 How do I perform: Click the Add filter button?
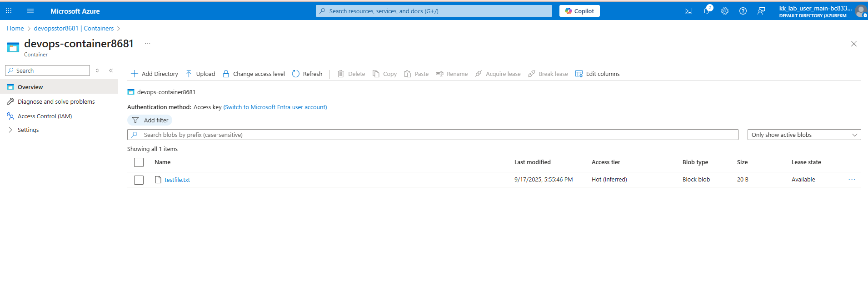[x=150, y=120]
